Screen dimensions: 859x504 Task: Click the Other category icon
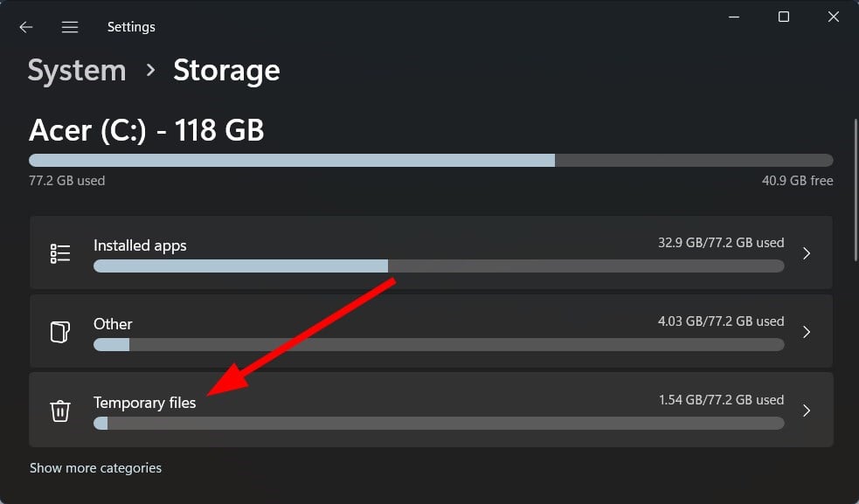click(x=59, y=332)
